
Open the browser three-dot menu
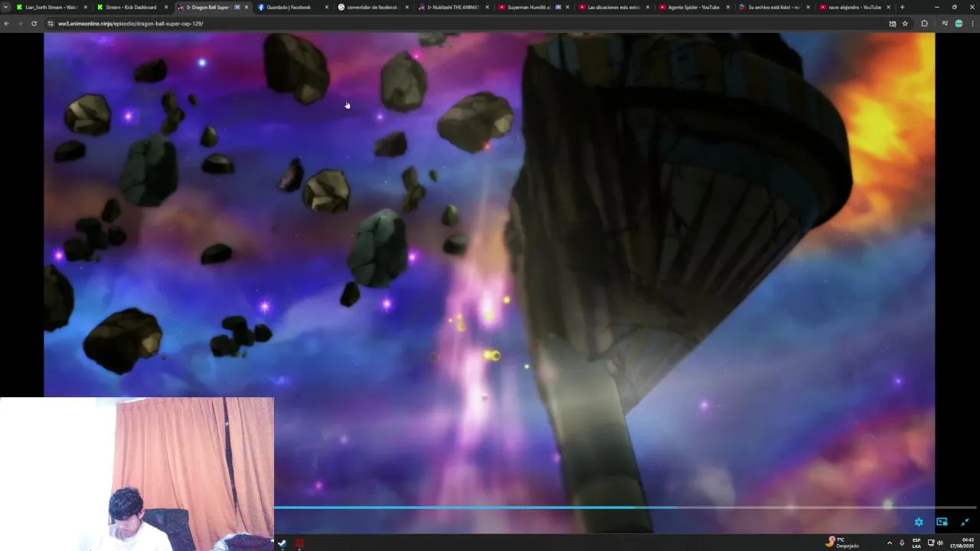coord(973,24)
